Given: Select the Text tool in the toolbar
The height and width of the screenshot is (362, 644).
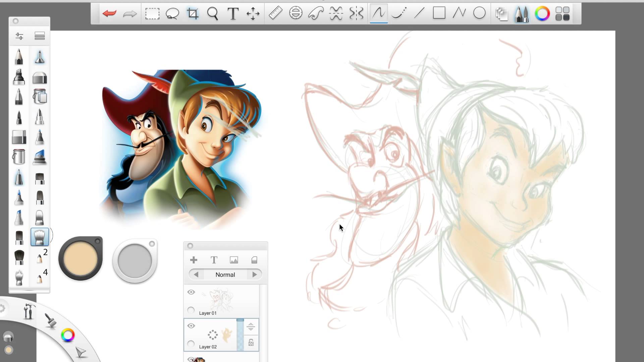Looking at the screenshot, I should click(x=233, y=14).
